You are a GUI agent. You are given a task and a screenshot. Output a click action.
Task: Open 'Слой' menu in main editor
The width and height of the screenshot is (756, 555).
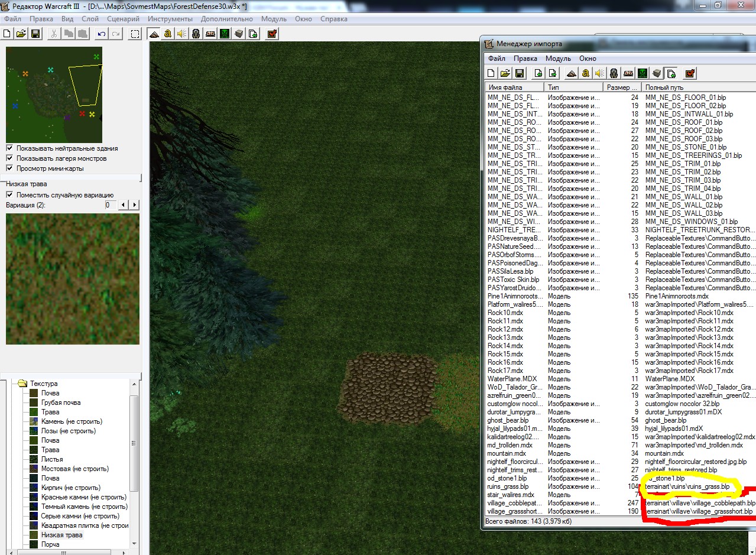90,19
